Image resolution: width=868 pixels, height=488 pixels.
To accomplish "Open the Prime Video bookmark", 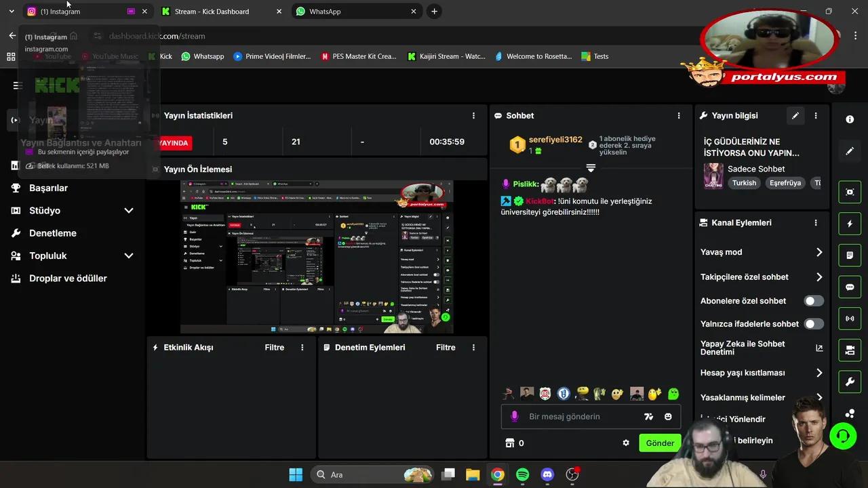I will pos(271,56).
